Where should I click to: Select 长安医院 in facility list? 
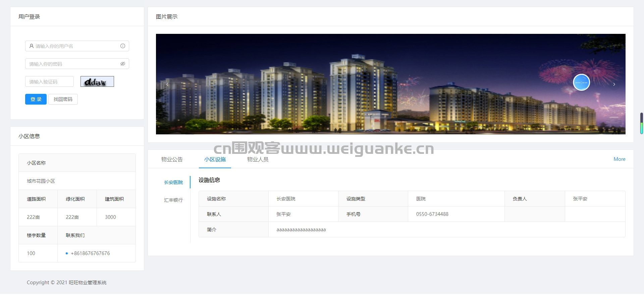click(x=173, y=182)
